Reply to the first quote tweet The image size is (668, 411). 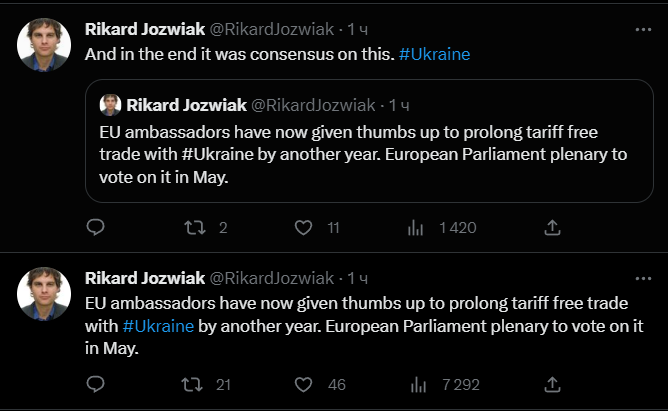point(96,227)
